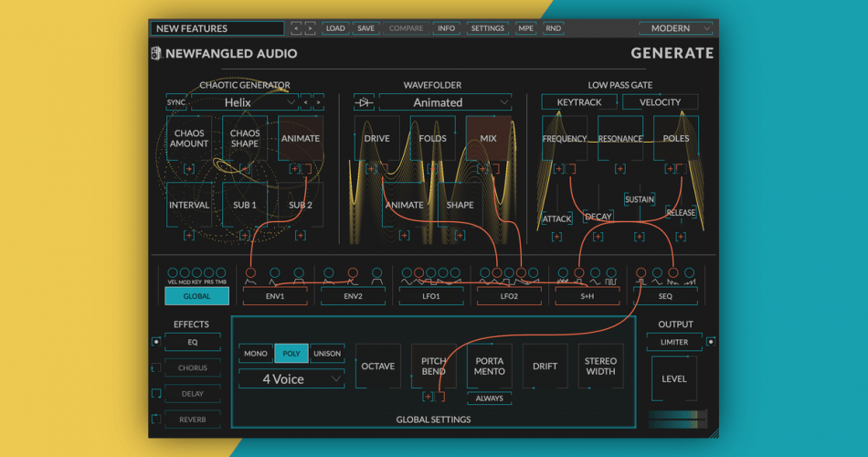Click the LOAD button

[335, 28]
